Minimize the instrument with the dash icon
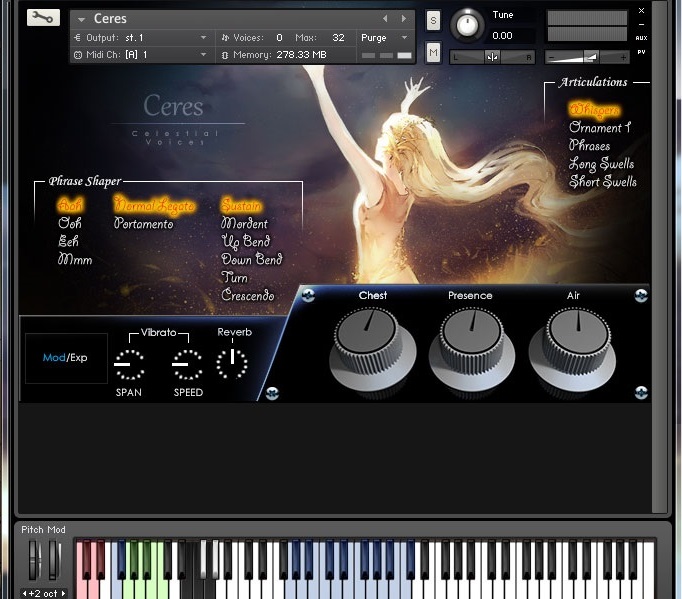 [642, 25]
